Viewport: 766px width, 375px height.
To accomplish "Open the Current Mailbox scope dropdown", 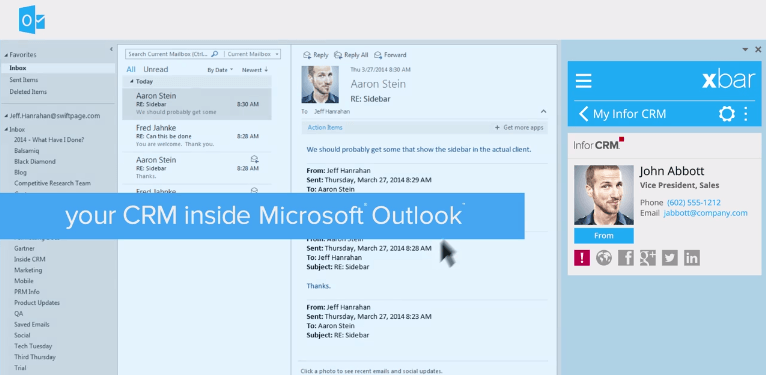I will [253, 54].
